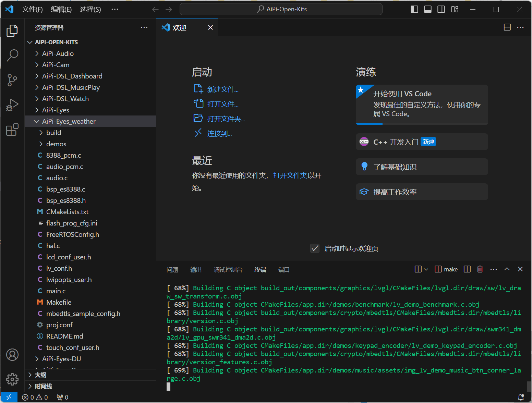Viewport: 532px width, 403px height.
Task: Open the Accounts menu icon
Action: pos(12,355)
